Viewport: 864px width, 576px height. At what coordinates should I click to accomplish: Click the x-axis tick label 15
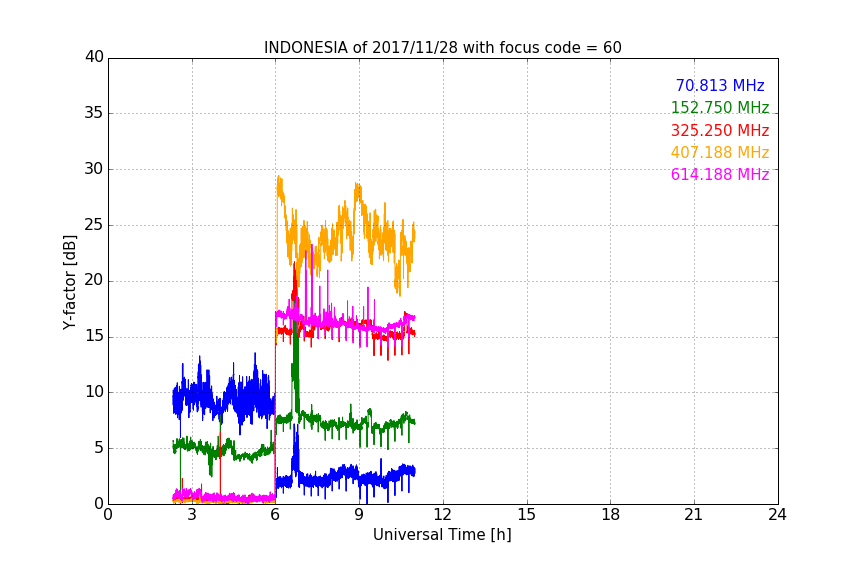click(x=527, y=515)
